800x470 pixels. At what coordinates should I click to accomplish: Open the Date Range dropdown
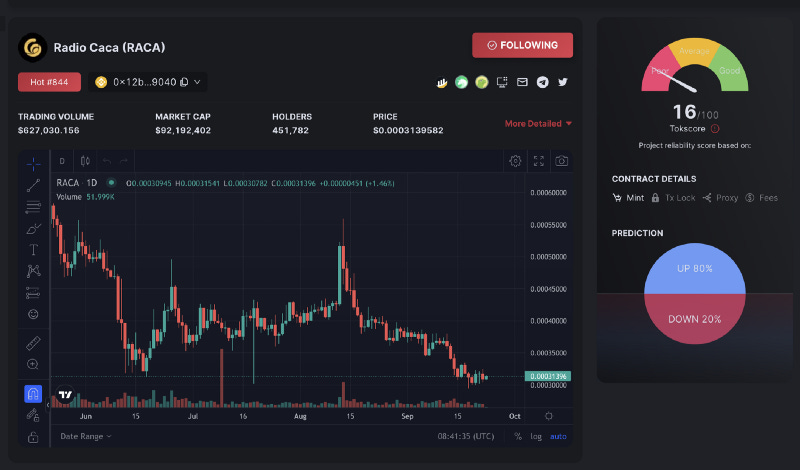pyautogui.click(x=86, y=436)
